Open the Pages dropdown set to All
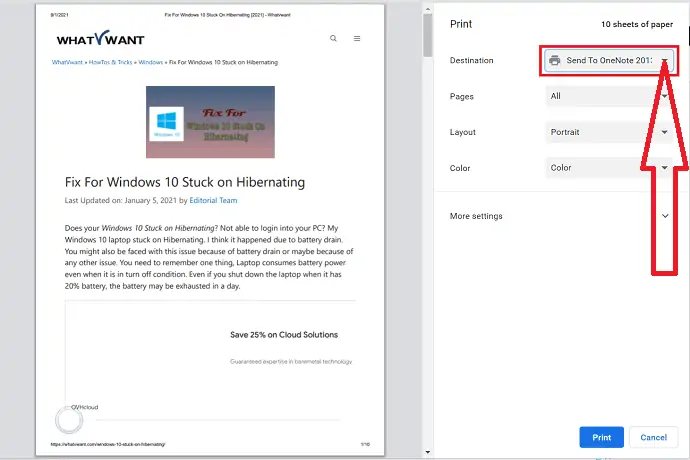 click(x=609, y=96)
